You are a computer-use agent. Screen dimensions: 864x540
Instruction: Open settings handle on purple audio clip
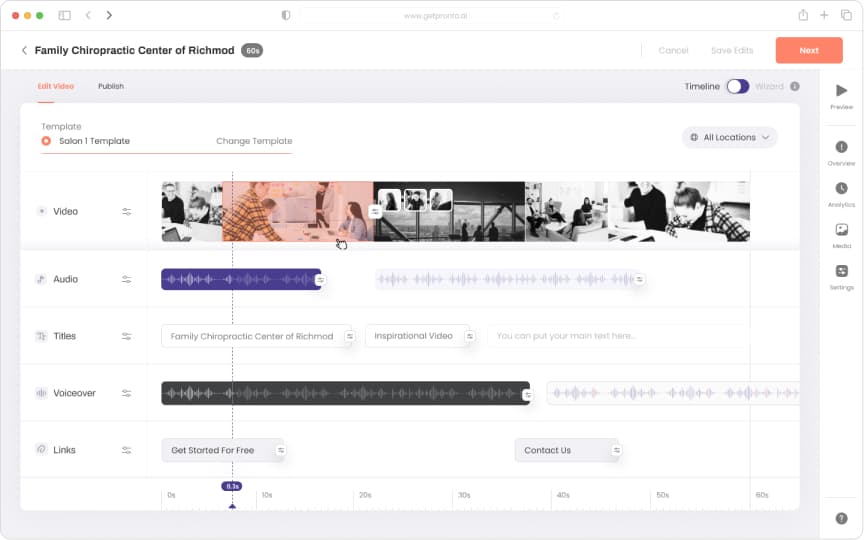point(320,280)
